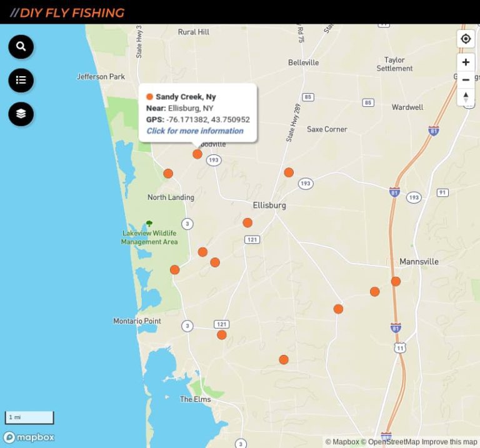480x448 pixels.
Task: Open the © OpenStreetMap attribution link
Action: [390, 442]
